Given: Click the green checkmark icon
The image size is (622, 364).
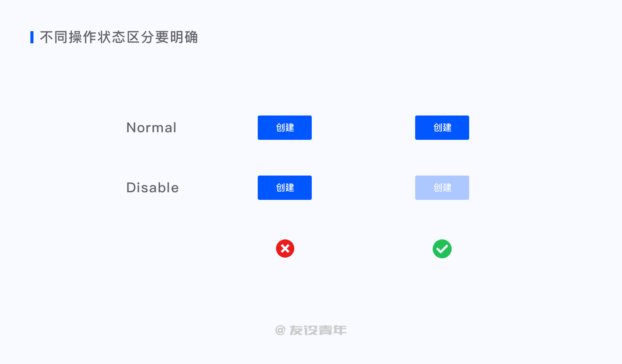Looking at the screenshot, I should click(x=442, y=249).
